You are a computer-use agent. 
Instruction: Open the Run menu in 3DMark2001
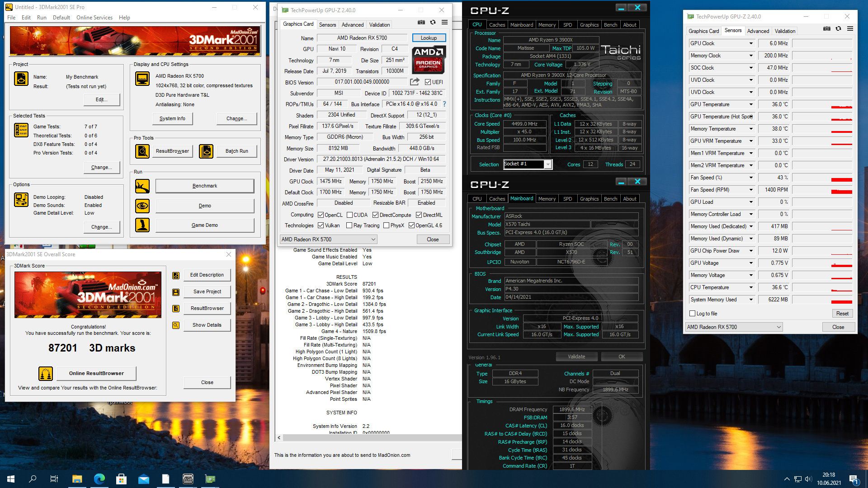pos(42,18)
